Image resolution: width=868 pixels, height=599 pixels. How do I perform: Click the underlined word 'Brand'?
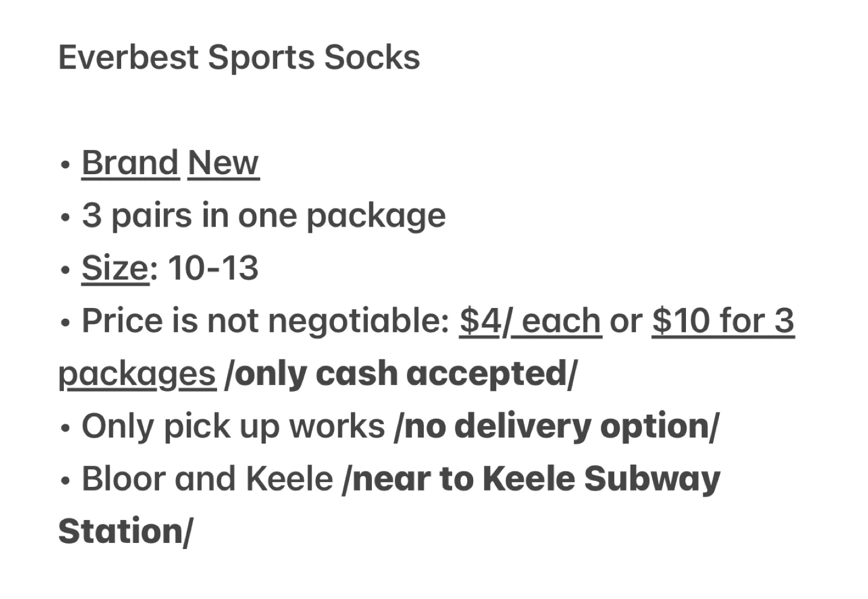tap(130, 163)
